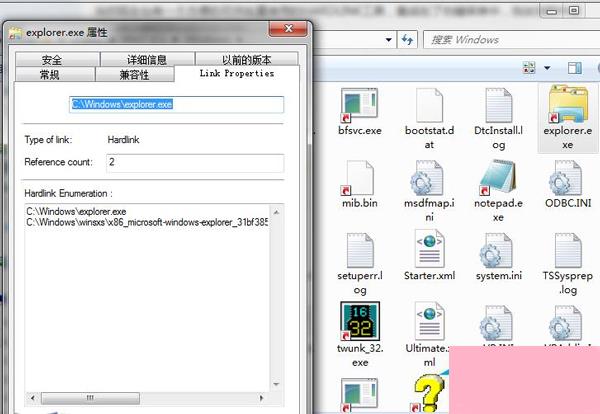Select the msdfmap.ini settings file icon
600x414 pixels.
click(427, 178)
